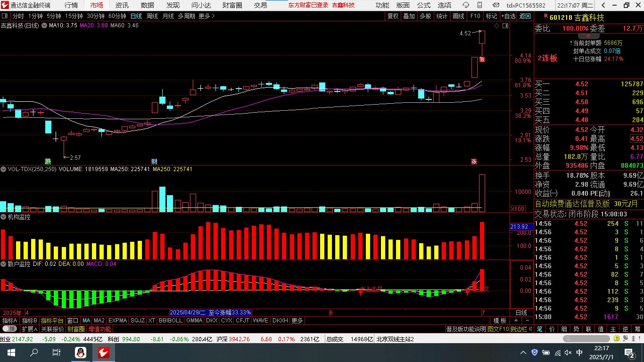Click the back arrow in title bar
This screenshot has height=362, width=644.
[x=603, y=5]
